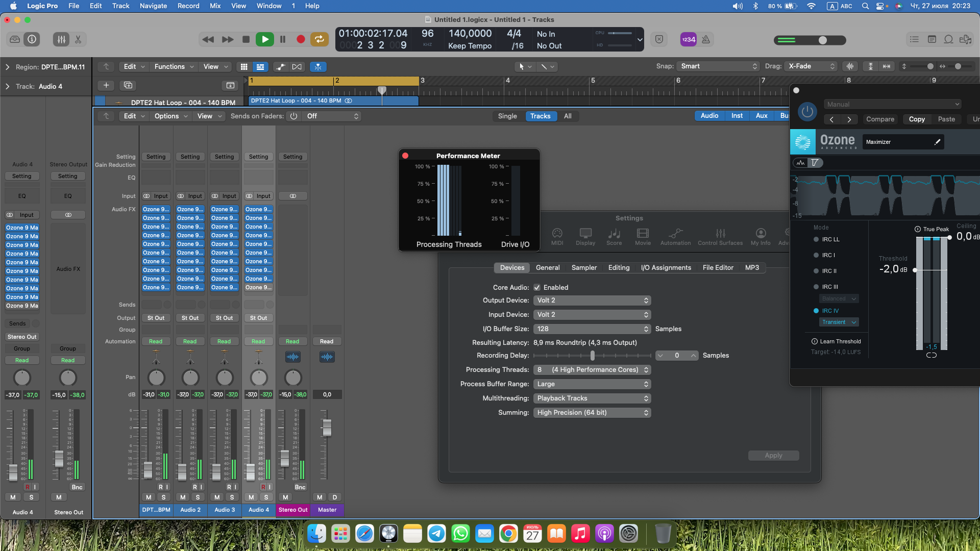Click the Ozone preset rename pencil icon
Screen dimensions: 980x551
[x=937, y=142]
